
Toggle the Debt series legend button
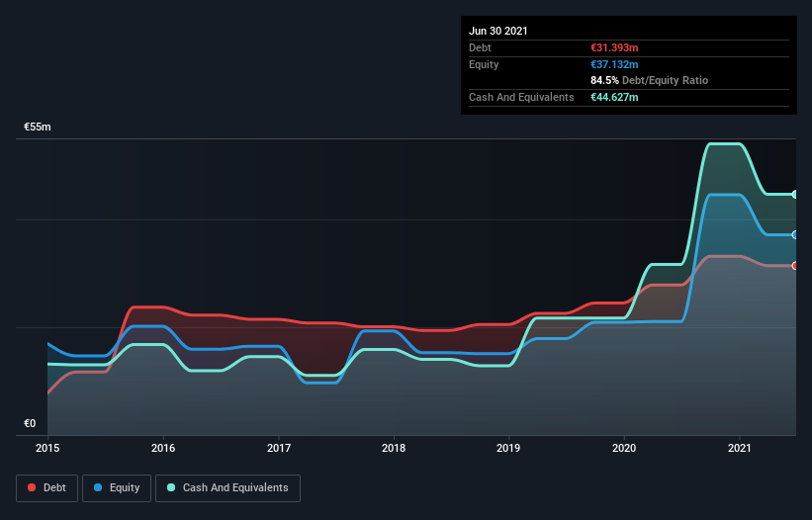tap(46, 488)
